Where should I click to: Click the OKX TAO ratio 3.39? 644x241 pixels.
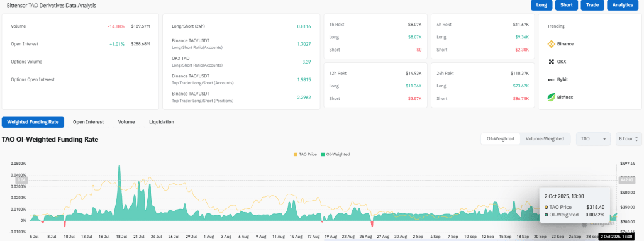pyautogui.click(x=307, y=62)
